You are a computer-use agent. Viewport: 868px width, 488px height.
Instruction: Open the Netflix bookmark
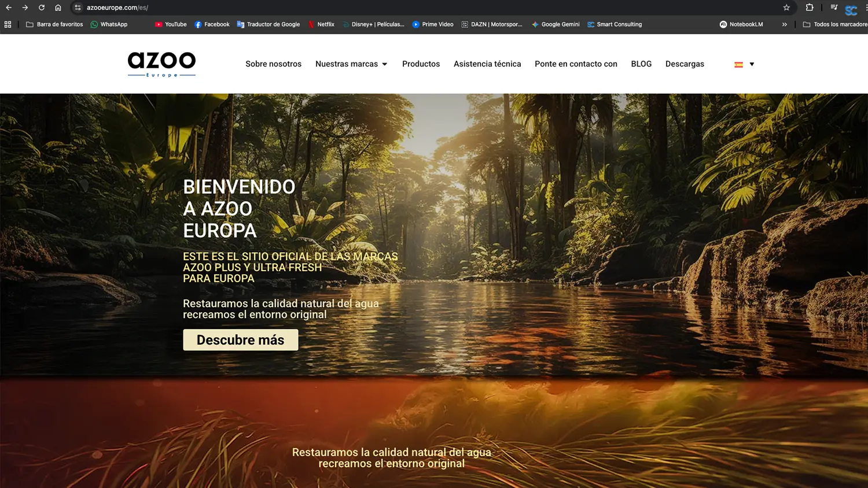(x=321, y=24)
